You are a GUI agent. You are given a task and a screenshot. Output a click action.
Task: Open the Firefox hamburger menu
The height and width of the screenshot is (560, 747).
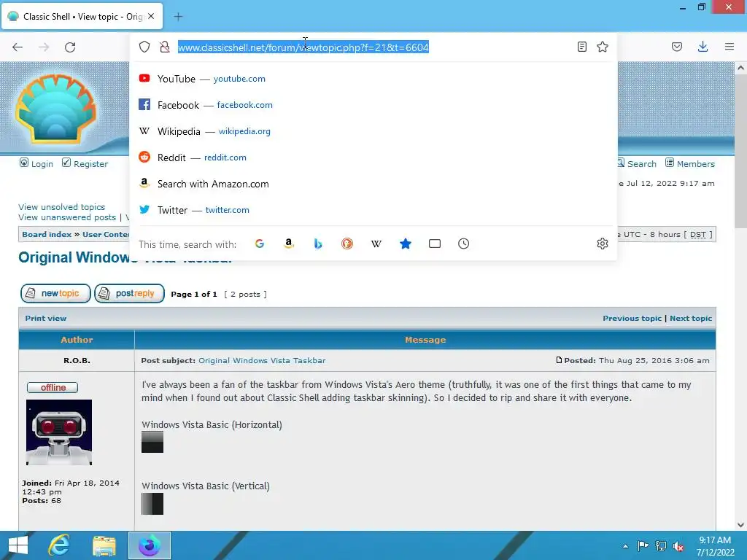coord(729,47)
